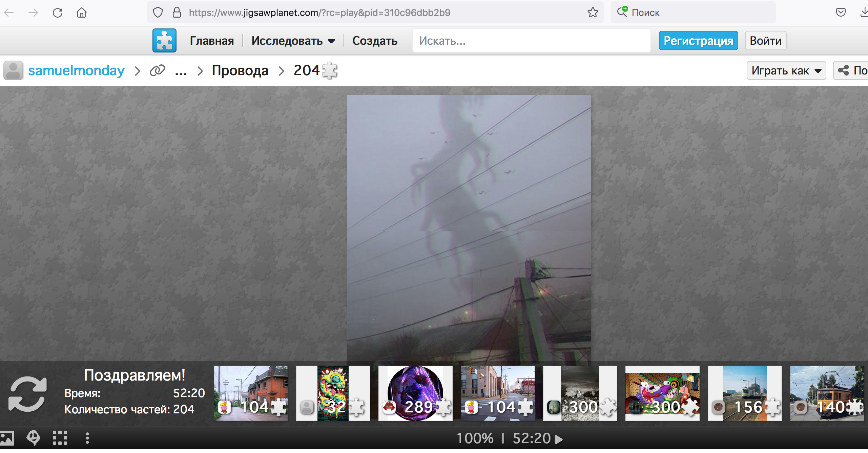Image resolution: width=868 pixels, height=453 pixels.
Task: Open the colorful cartoon 300-piece puzzle
Action: pos(662,393)
